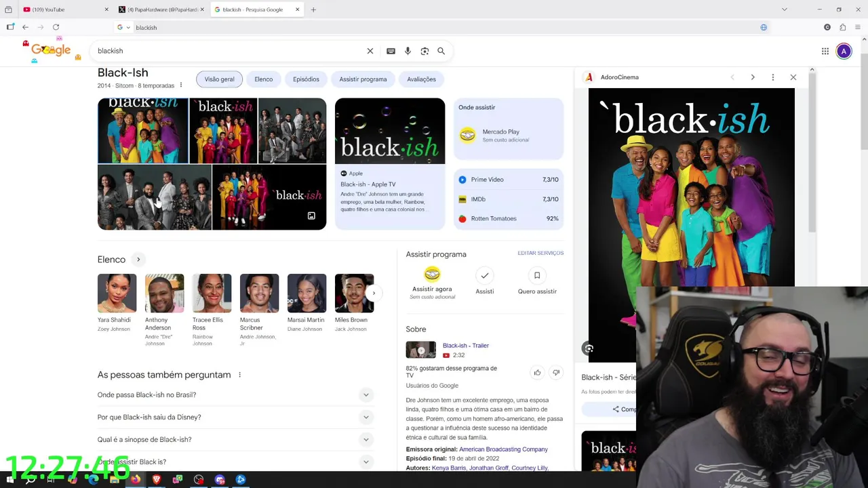Screen dimensions: 868x488
Task: Open the Brave browser taskbar icon
Action: (x=156, y=479)
